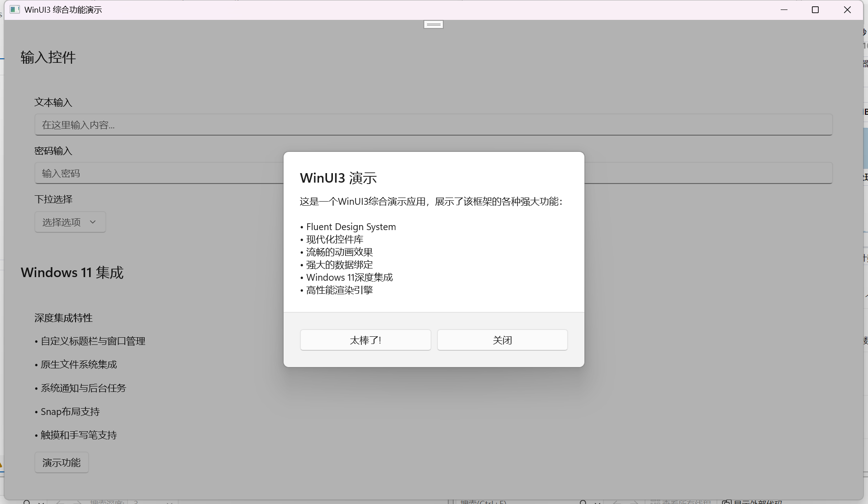This screenshot has height=504, width=868.
Task: Click the debug toolbar handle below the title bar
Action: tap(433, 24)
